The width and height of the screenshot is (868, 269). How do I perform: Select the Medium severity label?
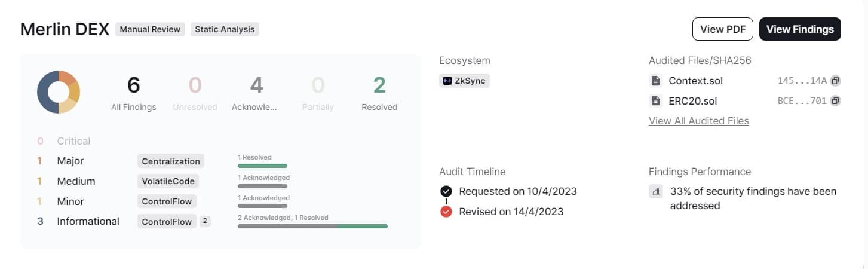[x=76, y=181]
